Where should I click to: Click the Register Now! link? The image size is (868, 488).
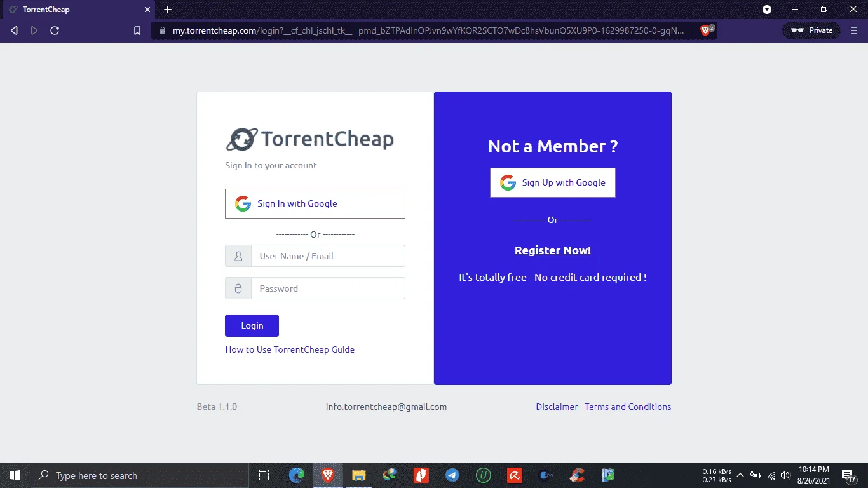[553, 250]
